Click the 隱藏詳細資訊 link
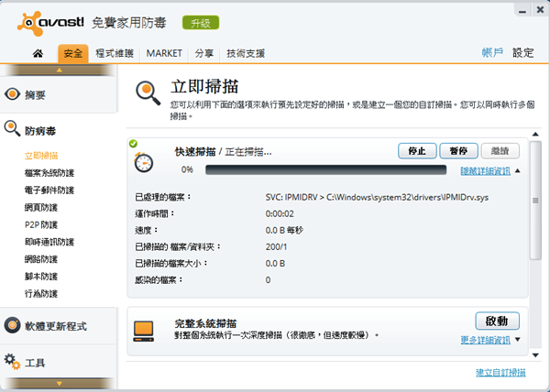The height and width of the screenshot is (392, 550). [485, 171]
